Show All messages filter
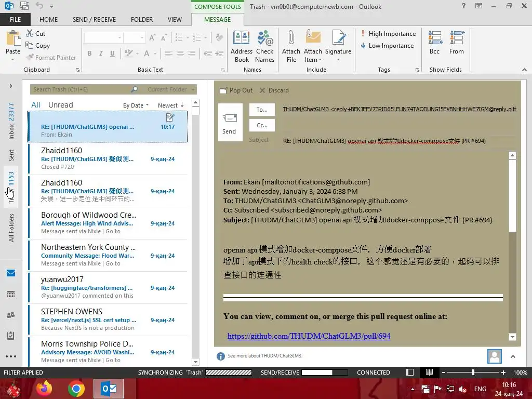 pos(36,105)
